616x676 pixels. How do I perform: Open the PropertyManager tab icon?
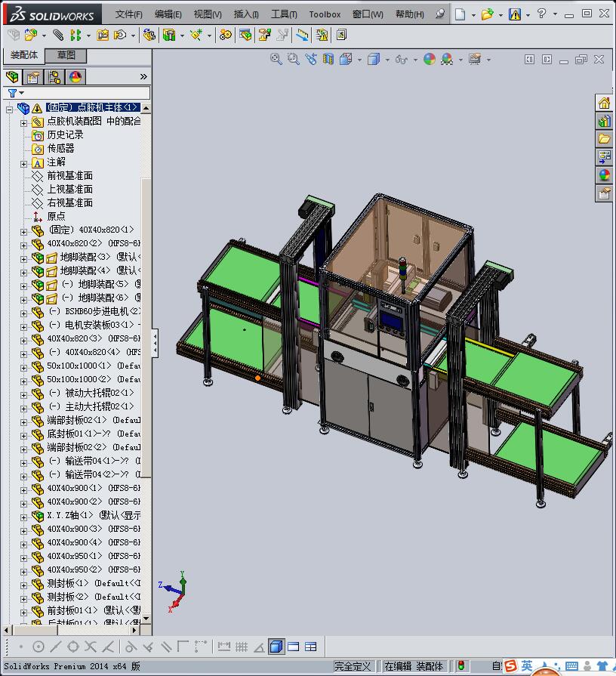point(33,77)
